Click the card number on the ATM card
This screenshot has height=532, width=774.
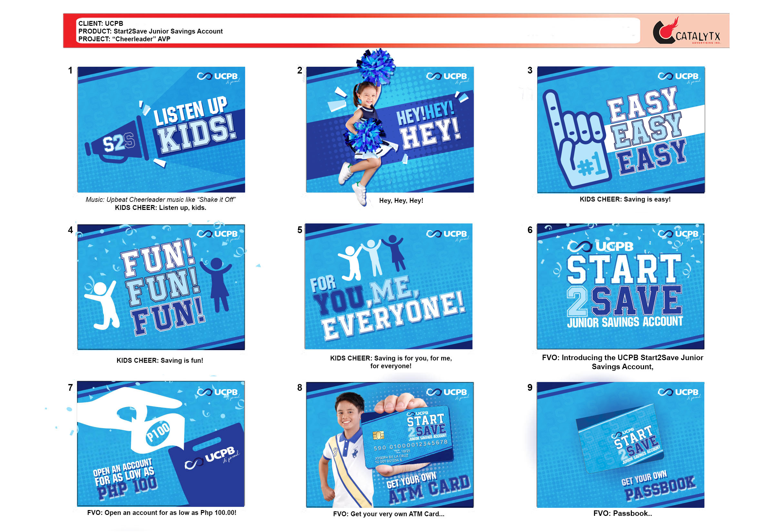410,445
